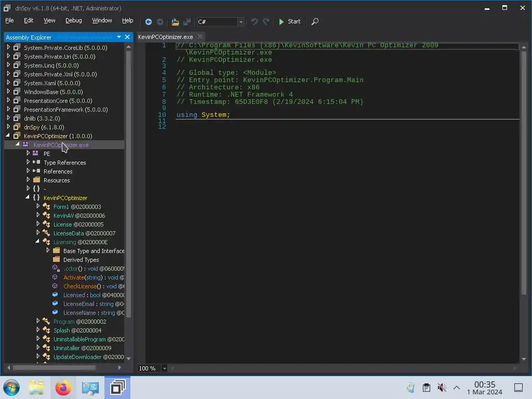This screenshot has height=399, width=532.
Task: Open the View menu
Action: 49,20
